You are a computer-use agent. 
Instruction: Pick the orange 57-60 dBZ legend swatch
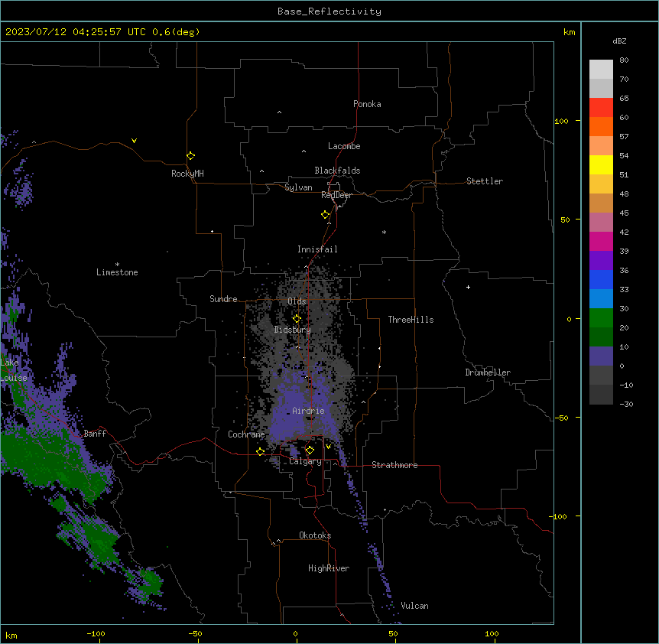(601, 126)
